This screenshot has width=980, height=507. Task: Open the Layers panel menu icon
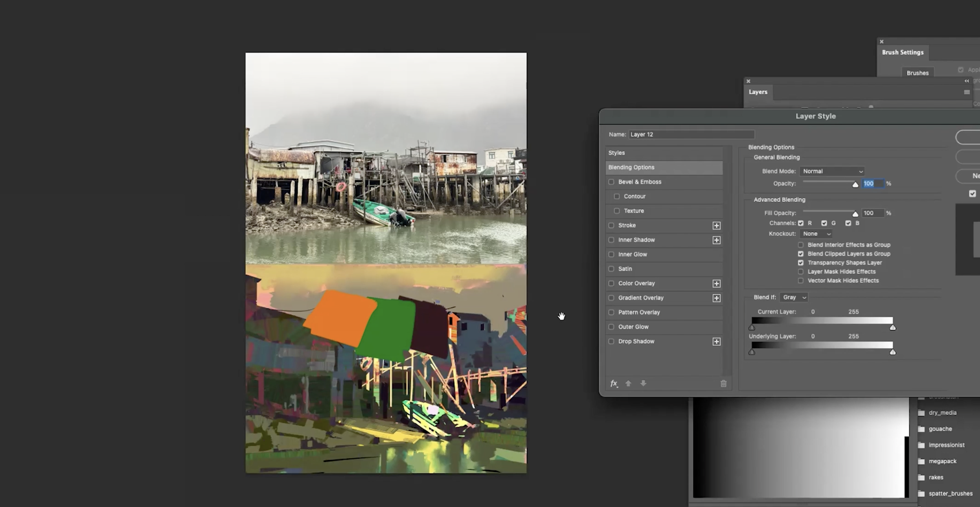(967, 92)
